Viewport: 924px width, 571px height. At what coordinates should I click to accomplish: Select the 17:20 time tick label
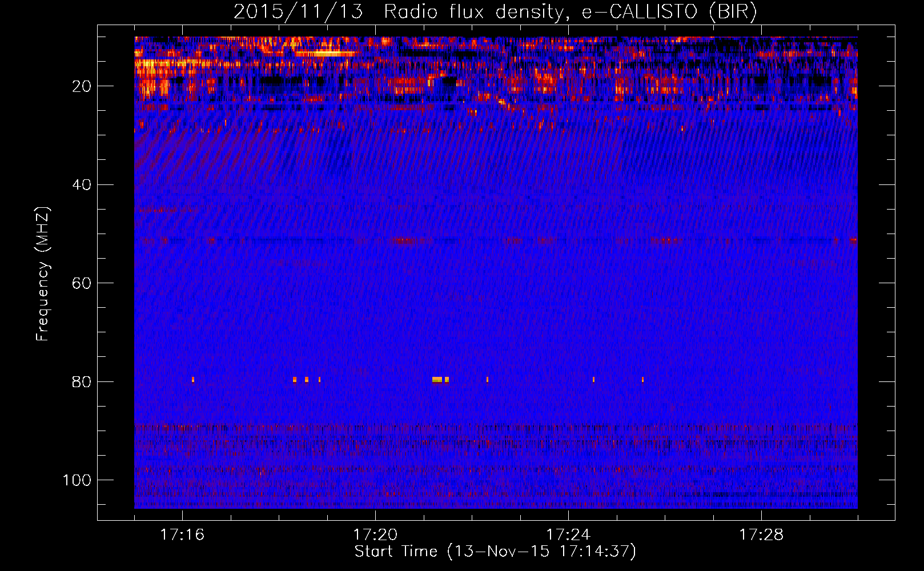tap(375, 535)
